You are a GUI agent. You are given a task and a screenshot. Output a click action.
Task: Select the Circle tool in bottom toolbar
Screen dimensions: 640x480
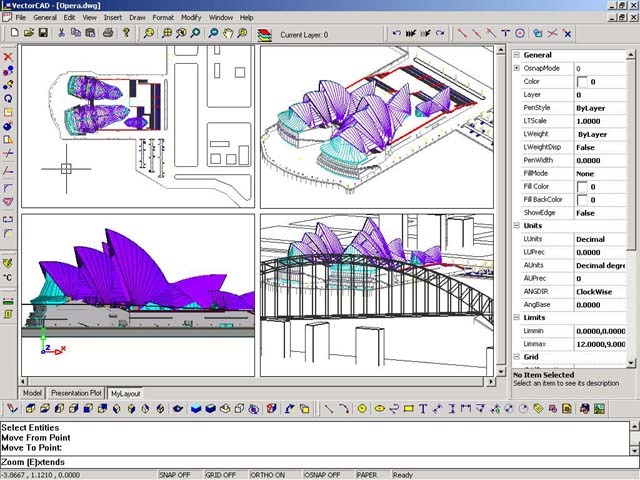coord(362,409)
